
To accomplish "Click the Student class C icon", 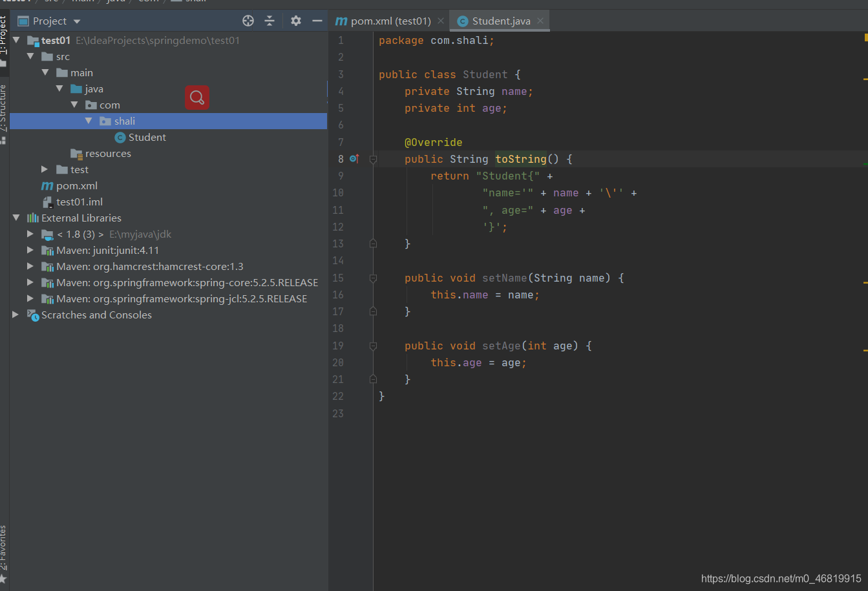I will click(x=120, y=137).
